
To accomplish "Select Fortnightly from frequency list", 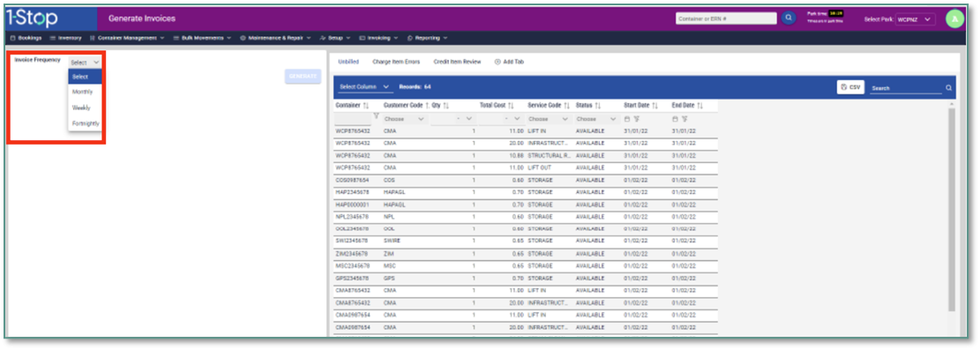I will pyautogui.click(x=85, y=123).
